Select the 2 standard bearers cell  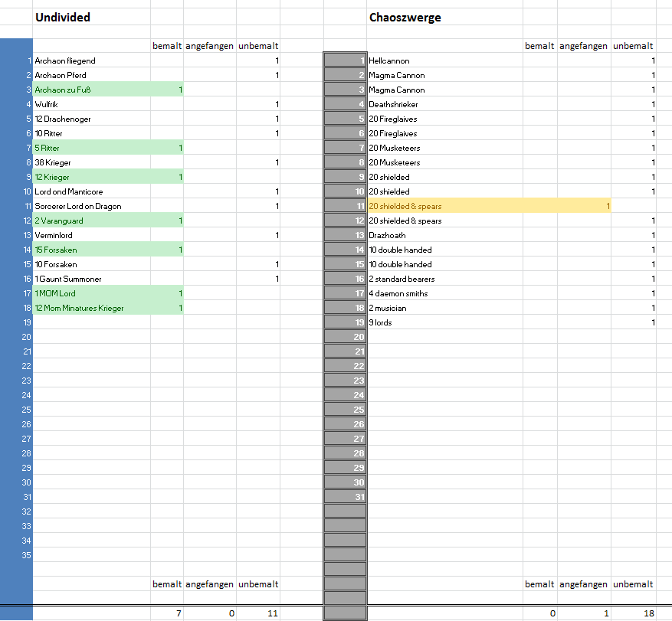pyautogui.click(x=445, y=279)
